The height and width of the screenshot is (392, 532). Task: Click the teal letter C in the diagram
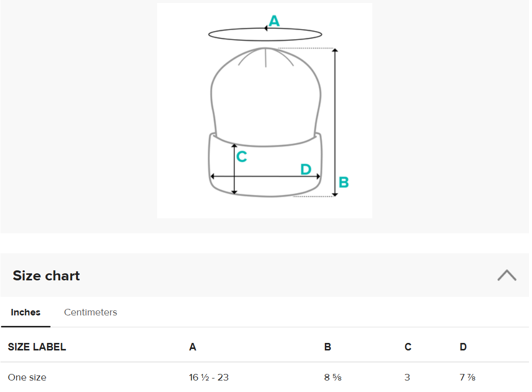[x=242, y=157]
